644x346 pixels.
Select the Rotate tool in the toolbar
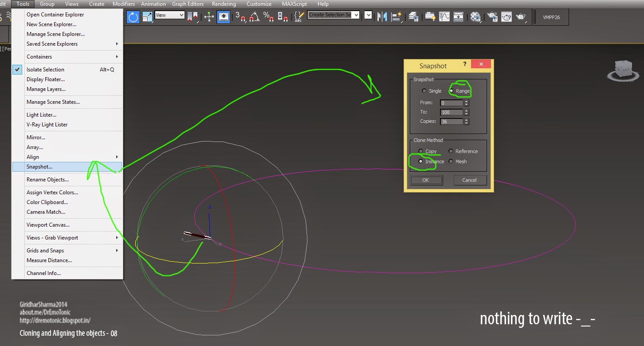click(x=133, y=17)
